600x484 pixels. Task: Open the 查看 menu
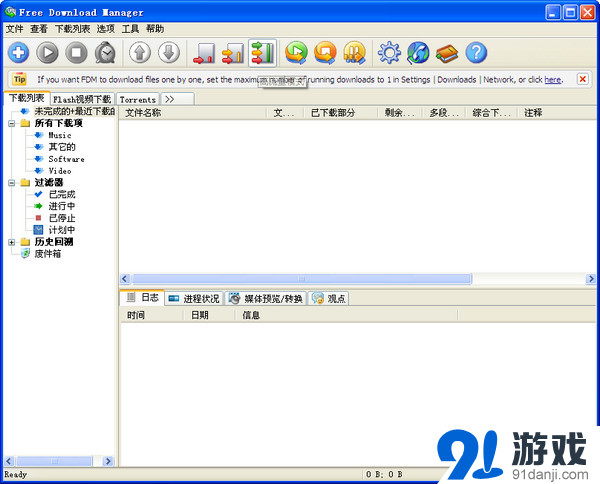(39, 29)
